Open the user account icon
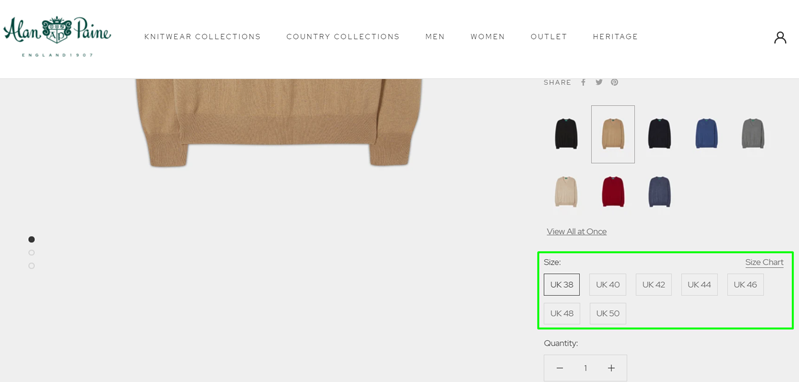This screenshot has width=799, height=382. click(780, 37)
